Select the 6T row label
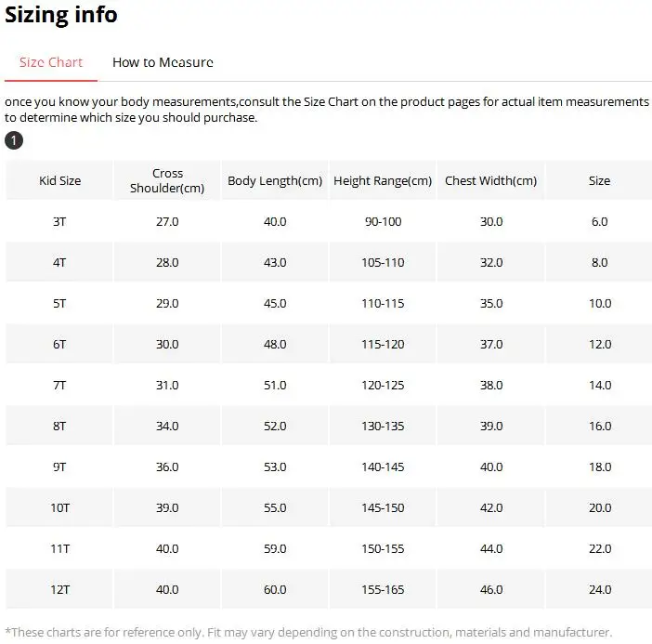652x644 pixels. coord(59,344)
